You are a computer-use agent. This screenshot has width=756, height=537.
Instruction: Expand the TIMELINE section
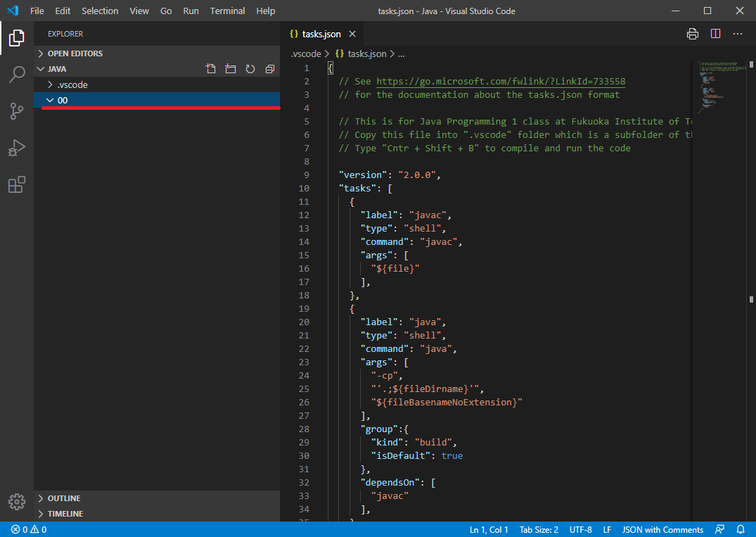(x=157, y=514)
